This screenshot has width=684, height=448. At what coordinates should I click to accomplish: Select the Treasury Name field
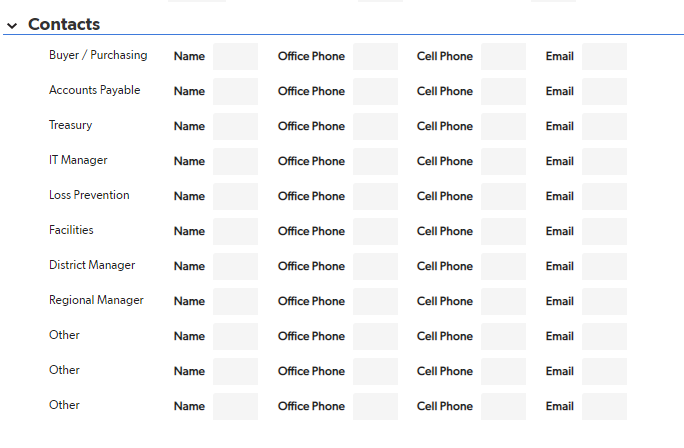(236, 127)
